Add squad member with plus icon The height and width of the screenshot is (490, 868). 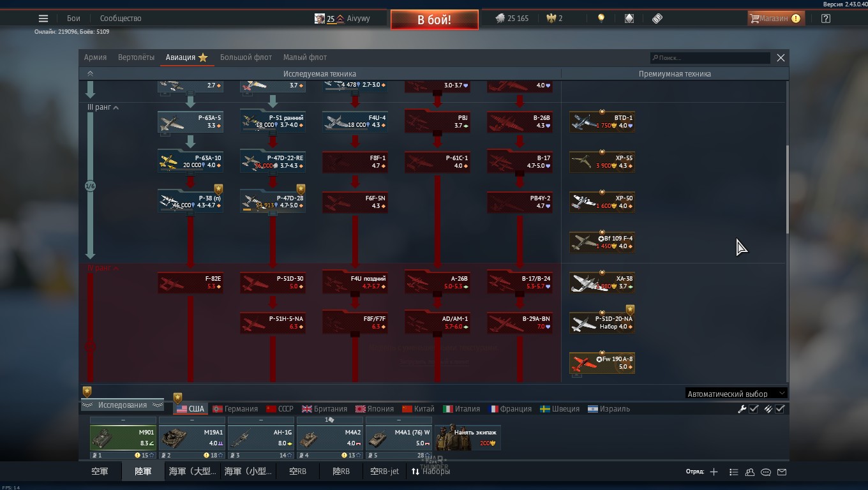pos(714,472)
